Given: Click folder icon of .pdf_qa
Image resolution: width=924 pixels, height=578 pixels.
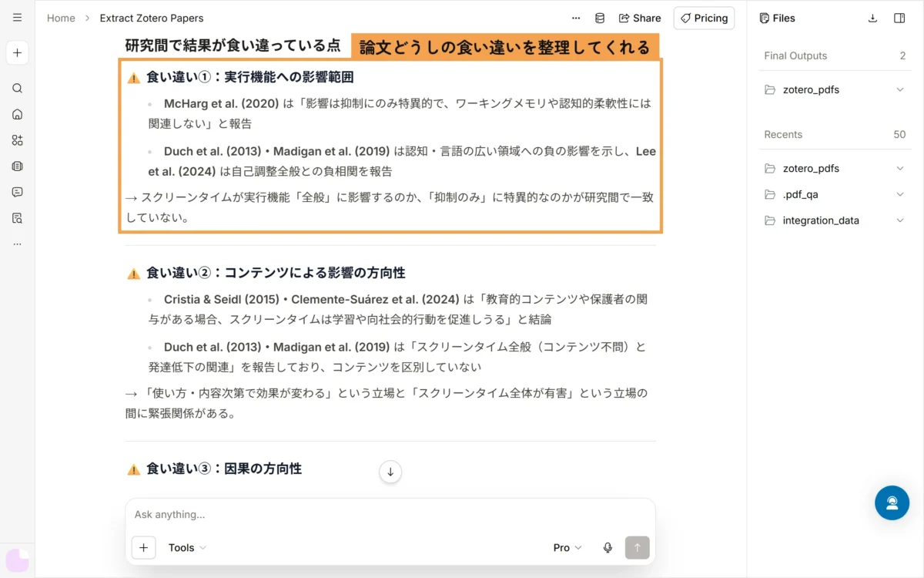Looking at the screenshot, I should click(770, 194).
